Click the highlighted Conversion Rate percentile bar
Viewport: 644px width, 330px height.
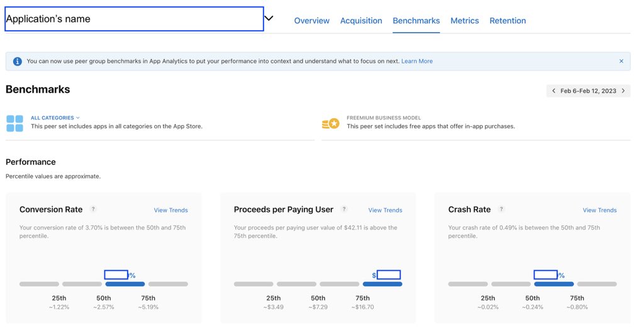[x=125, y=284]
